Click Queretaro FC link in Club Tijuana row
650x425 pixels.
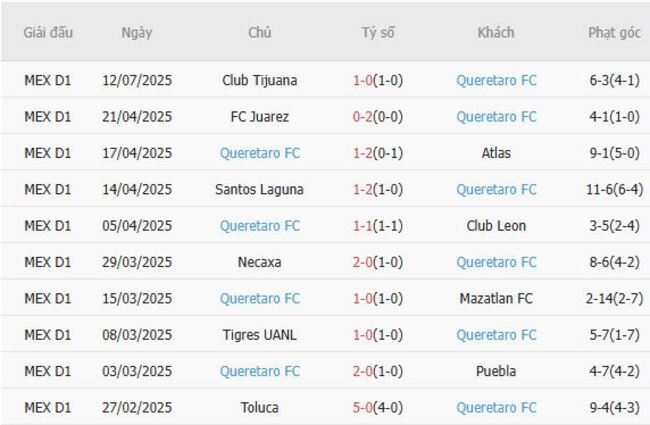496,80
